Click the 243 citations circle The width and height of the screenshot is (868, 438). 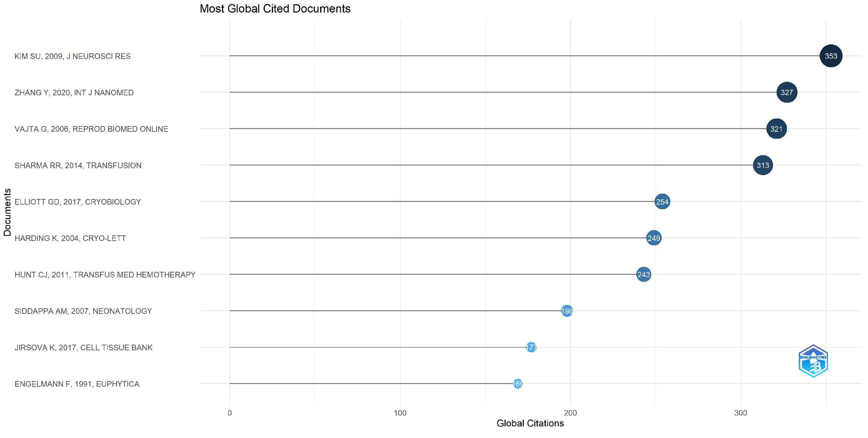tap(643, 274)
